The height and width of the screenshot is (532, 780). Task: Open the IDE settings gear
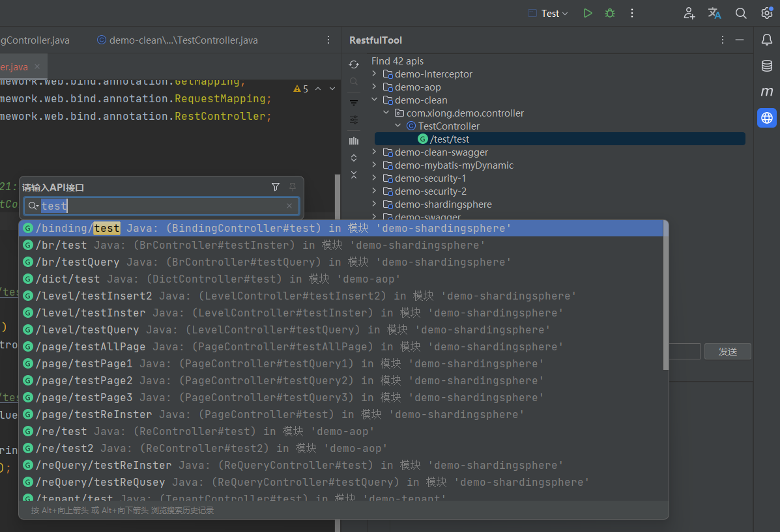767,13
